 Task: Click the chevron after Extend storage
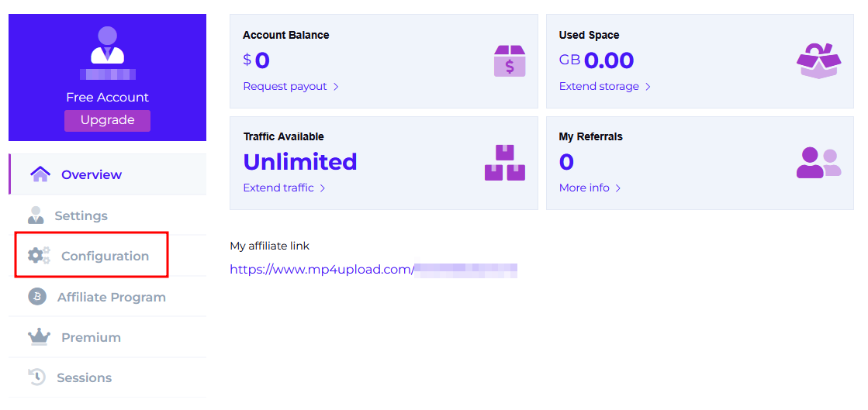[x=648, y=87]
